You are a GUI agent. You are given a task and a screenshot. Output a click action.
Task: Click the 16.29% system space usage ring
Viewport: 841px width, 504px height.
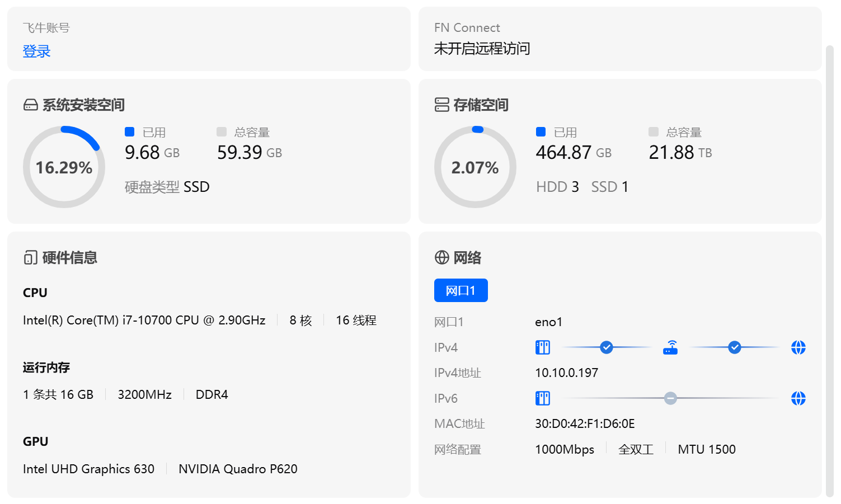coord(64,167)
